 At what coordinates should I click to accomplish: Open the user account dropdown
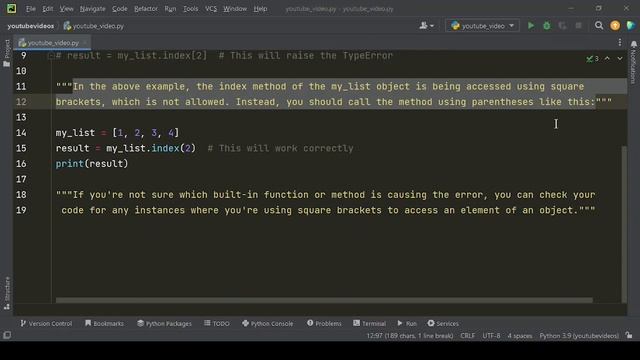[x=427, y=26]
